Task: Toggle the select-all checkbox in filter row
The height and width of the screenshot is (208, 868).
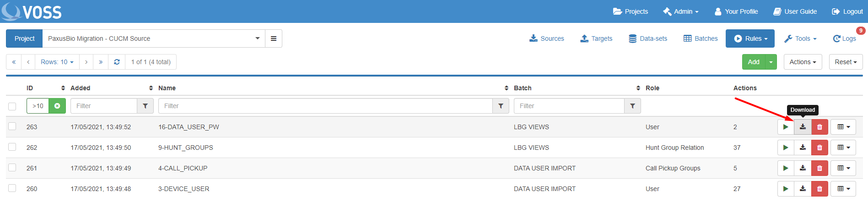Action: pos(12,106)
